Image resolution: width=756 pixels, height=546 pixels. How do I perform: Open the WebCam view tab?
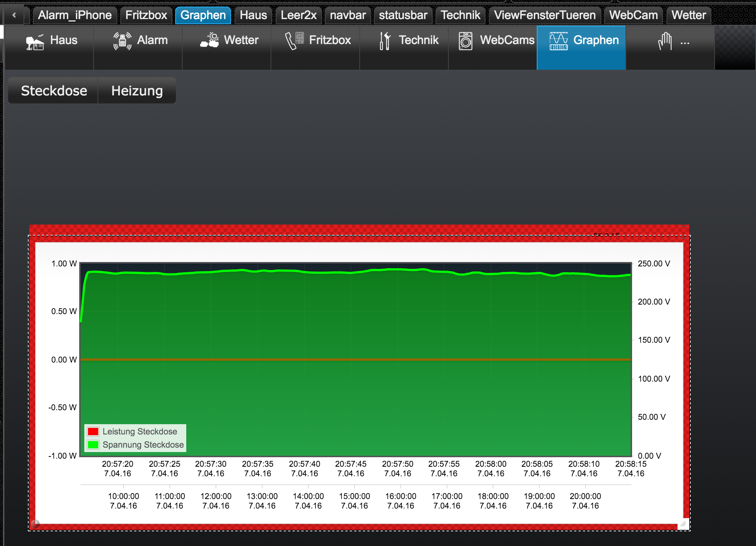[634, 15]
